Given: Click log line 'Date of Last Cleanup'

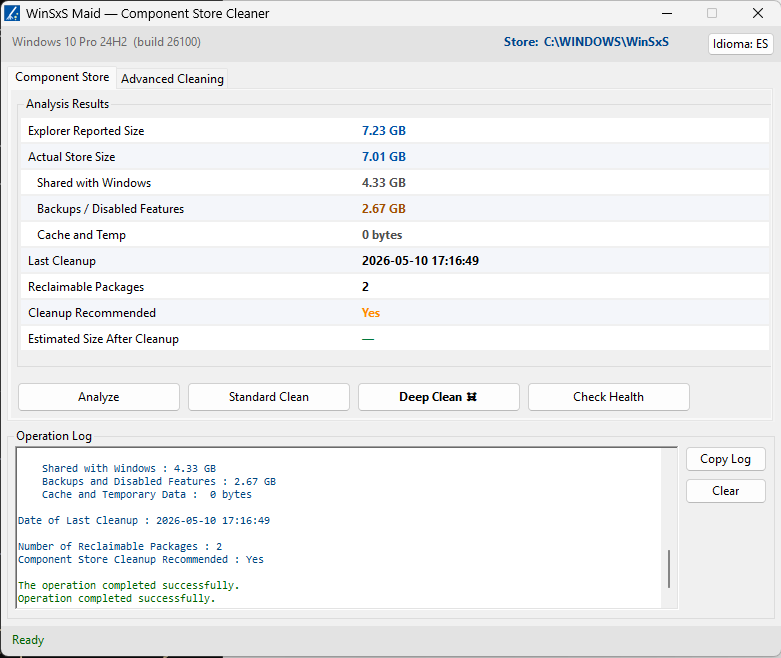Looking at the screenshot, I should tap(144, 521).
